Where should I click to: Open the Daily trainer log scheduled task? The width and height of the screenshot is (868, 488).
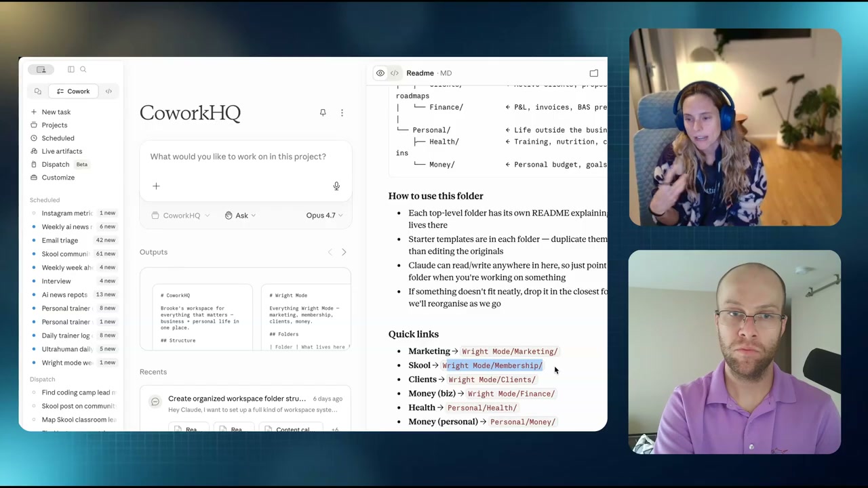click(73, 335)
